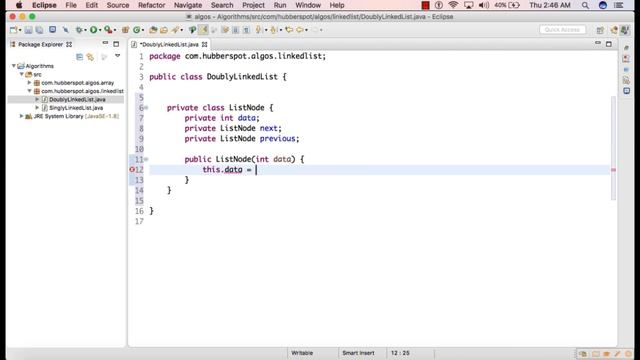Click the Open Perspective icon

click(x=600, y=30)
